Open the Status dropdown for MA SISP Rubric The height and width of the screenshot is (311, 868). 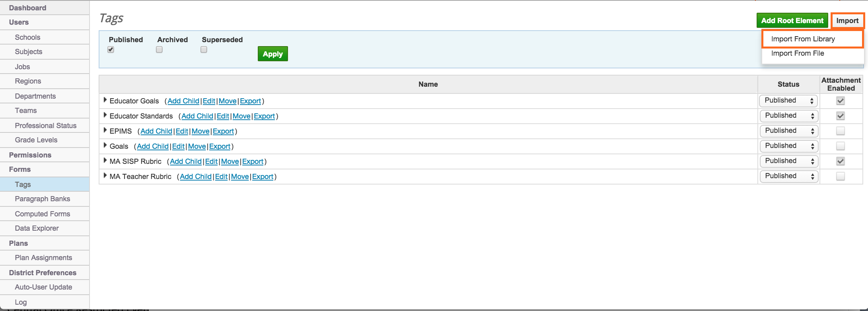point(788,161)
